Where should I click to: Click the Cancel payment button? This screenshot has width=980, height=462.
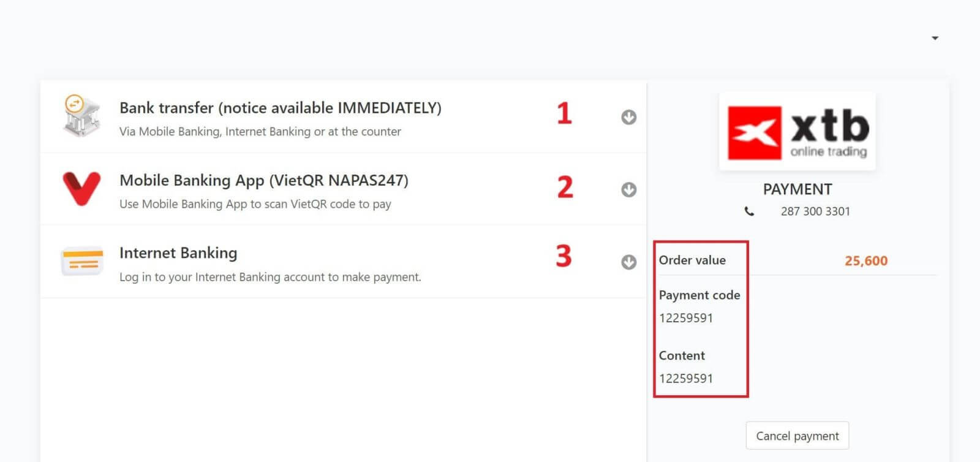(797, 436)
